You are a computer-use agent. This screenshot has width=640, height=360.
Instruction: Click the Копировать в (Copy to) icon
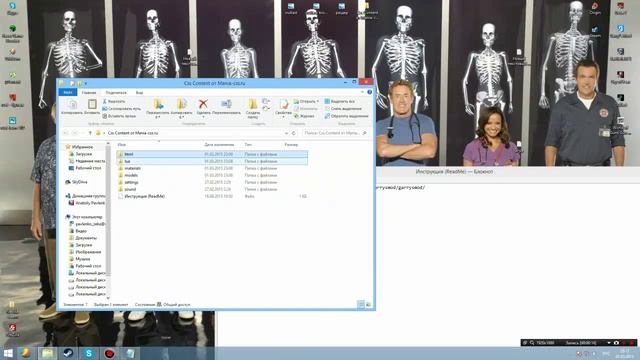182,108
